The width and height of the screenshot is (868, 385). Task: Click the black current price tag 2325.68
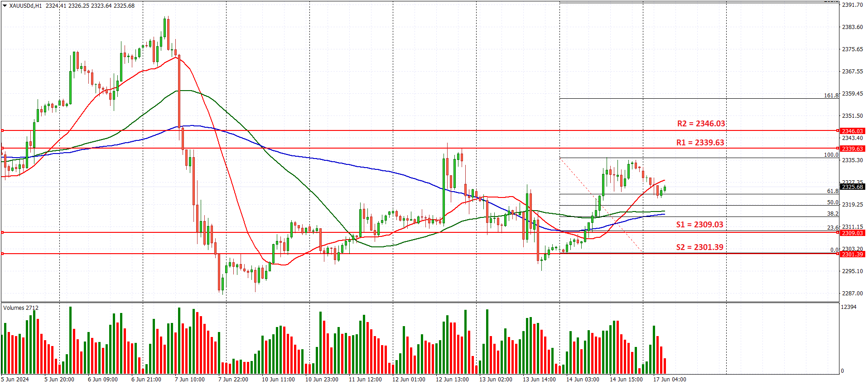click(852, 187)
